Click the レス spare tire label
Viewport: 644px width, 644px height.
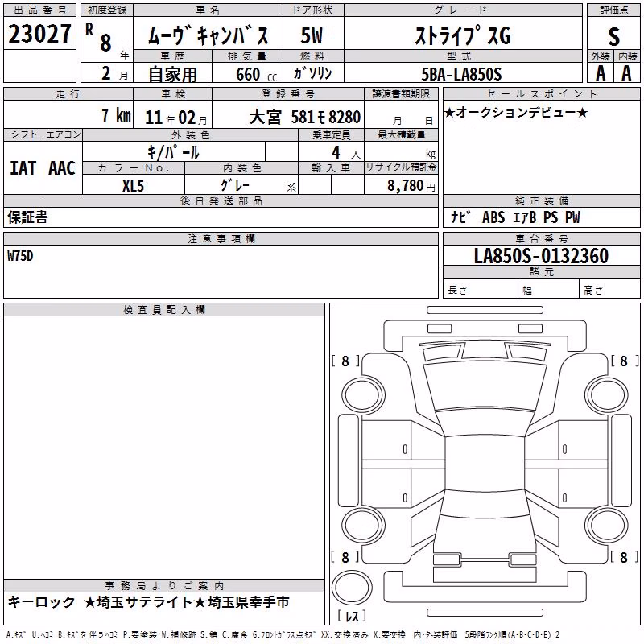[352, 616]
